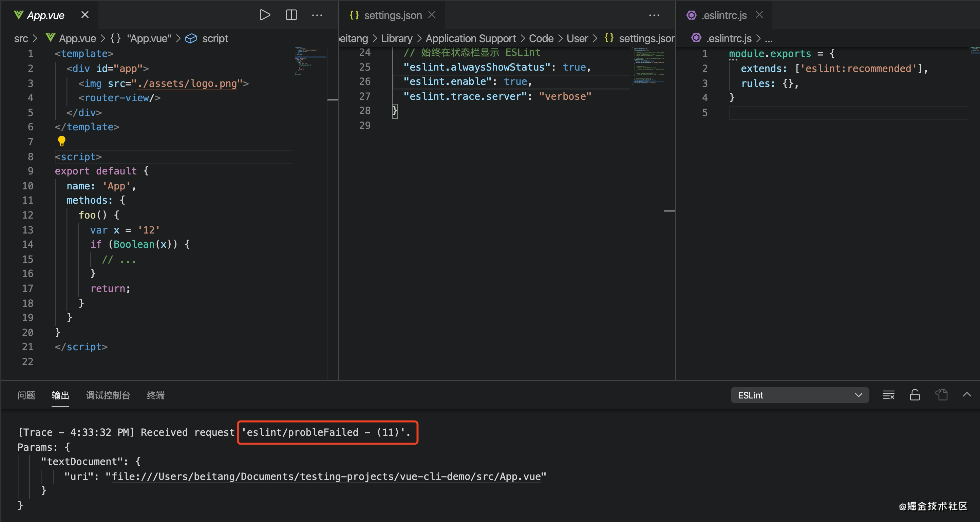Click rules: {} on line 3 of .eslintrc.js
Viewport: 980px width, 522px height.
[770, 83]
